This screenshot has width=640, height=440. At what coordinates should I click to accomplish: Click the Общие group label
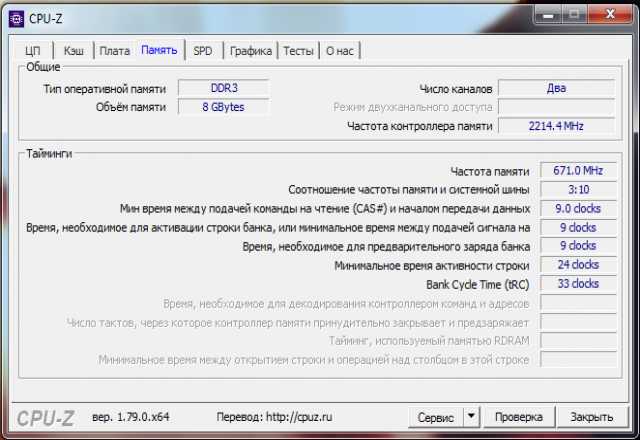coord(43,67)
